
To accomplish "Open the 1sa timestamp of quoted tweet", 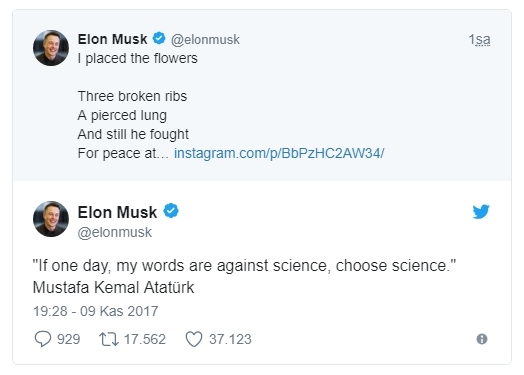I will click(x=479, y=39).
